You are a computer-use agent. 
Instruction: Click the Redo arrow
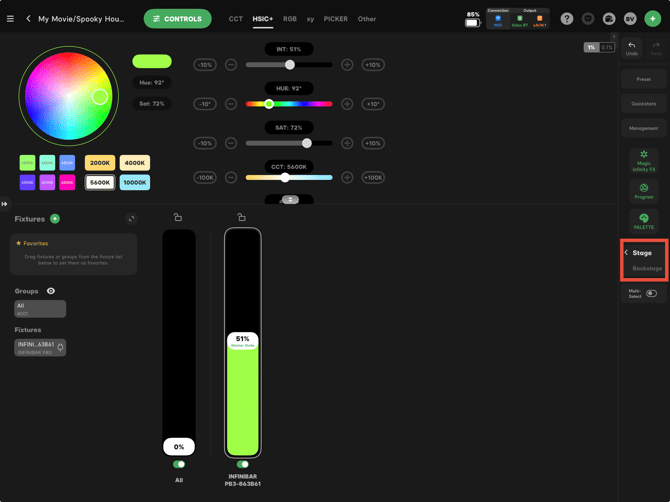(x=656, y=48)
